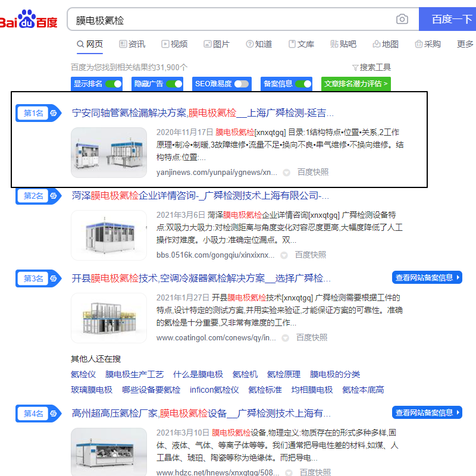Click thumbnail of the second result
The height and width of the screenshot is (476, 476).
coord(109,235)
